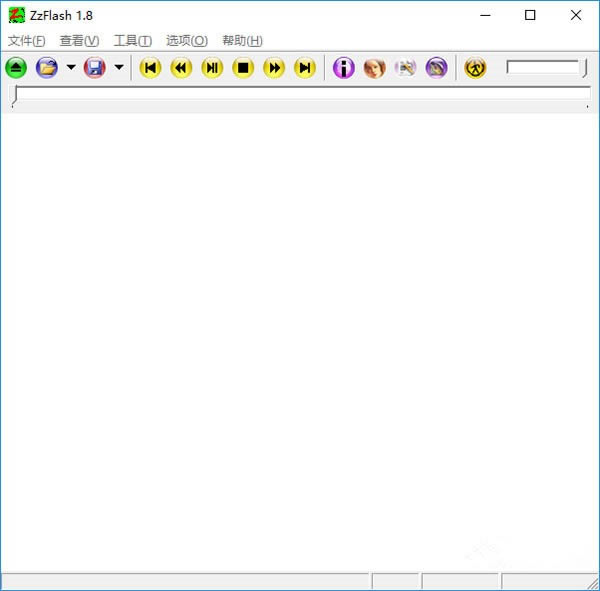Open the 查看(V) menu

coord(80,41)
